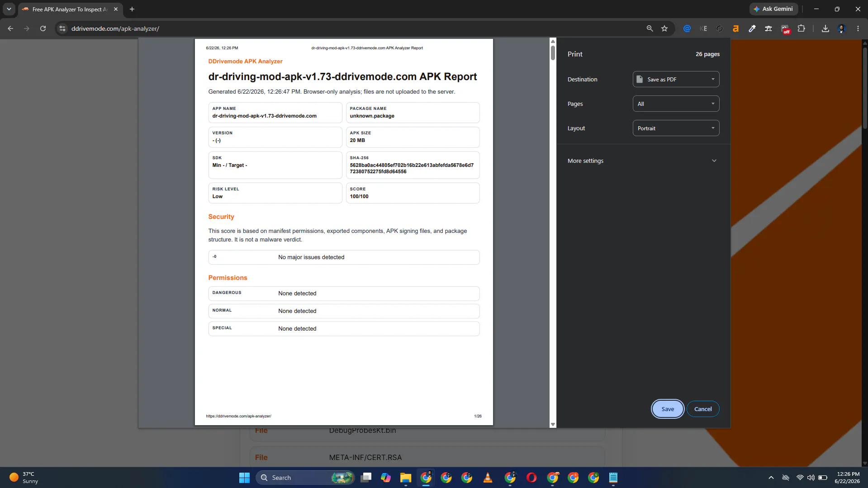Click the 'META-INF/CERT.RSA' file row text
Image resolution: width=868 pixels, height=488 pixels.
point(365,457)
